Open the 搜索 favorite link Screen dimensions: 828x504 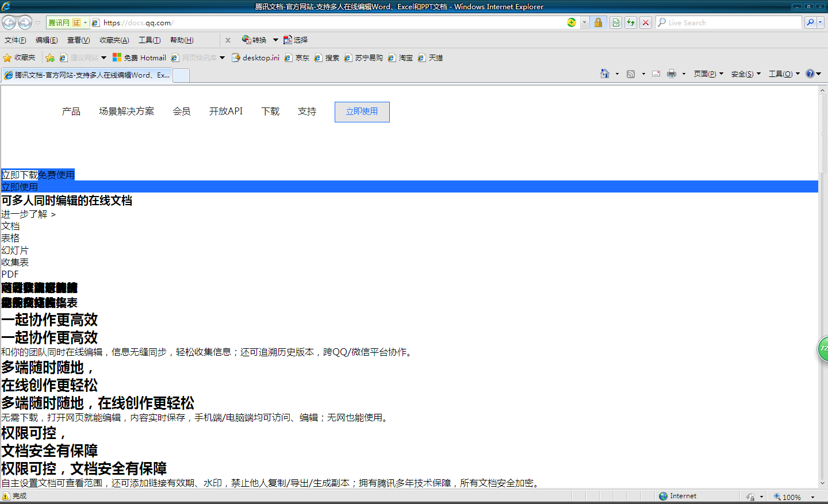[327, 57]
